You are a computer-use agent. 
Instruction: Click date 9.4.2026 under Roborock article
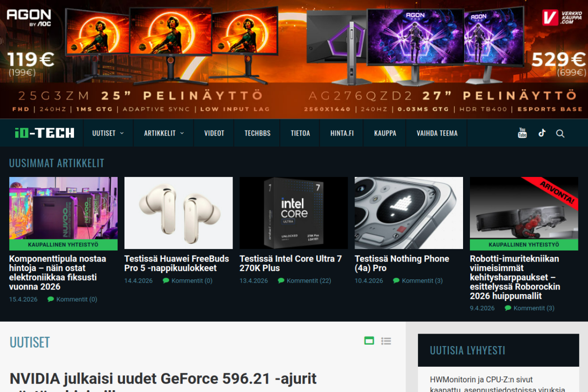[x=482, y=308]
